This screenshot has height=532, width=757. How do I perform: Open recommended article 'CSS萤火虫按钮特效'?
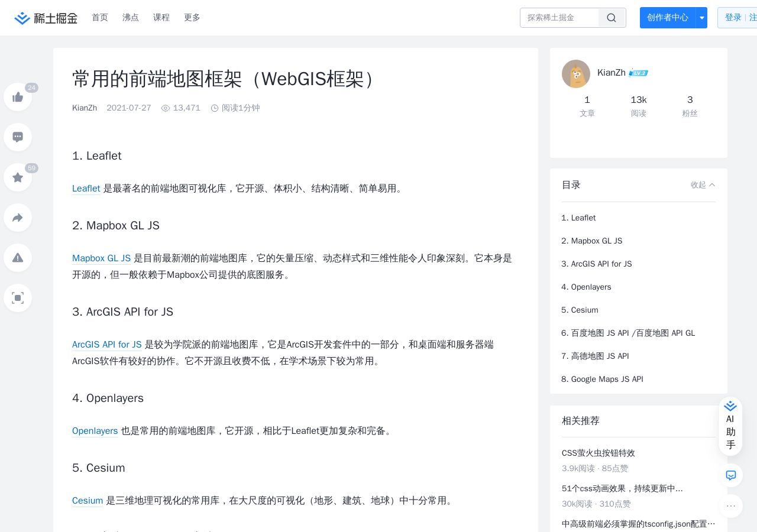click(x=599, y=453)
